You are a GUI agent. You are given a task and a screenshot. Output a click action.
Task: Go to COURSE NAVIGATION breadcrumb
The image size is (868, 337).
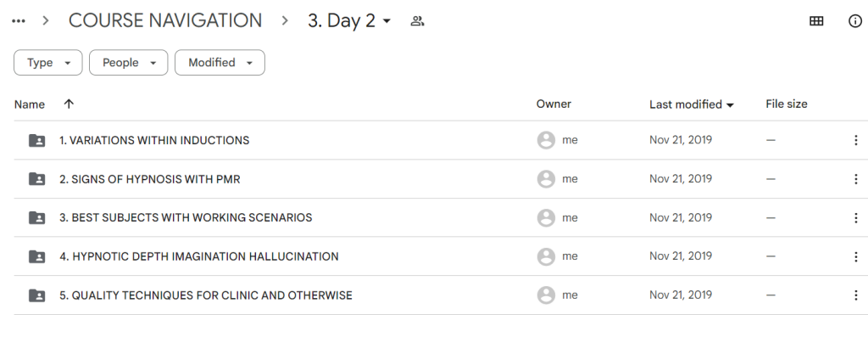click(x=165, y=21)
